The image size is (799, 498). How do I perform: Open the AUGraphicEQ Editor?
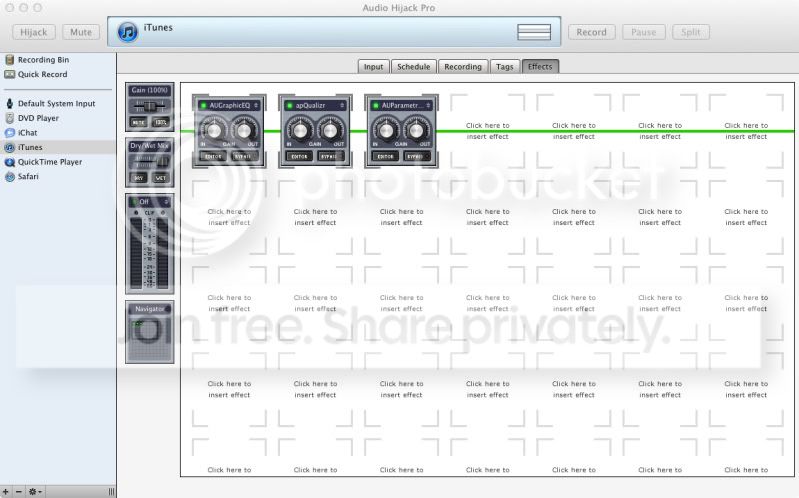[213, 156]
